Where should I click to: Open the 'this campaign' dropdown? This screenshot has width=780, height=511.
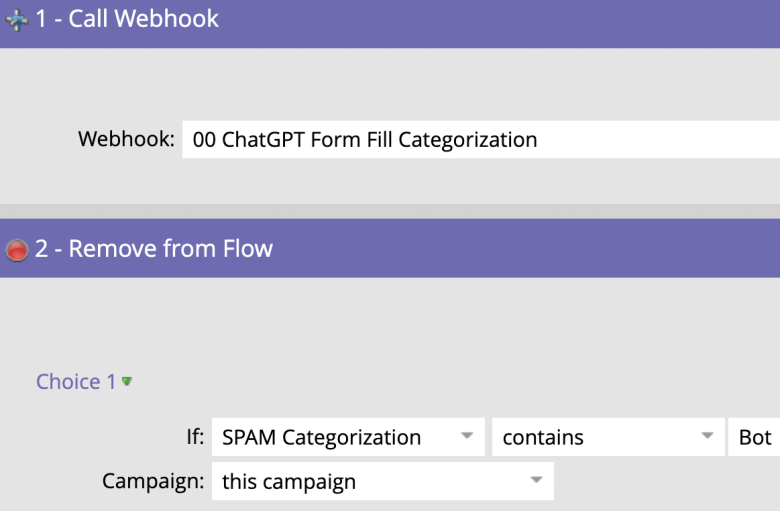pyautogui.click(x=383, y=481)
